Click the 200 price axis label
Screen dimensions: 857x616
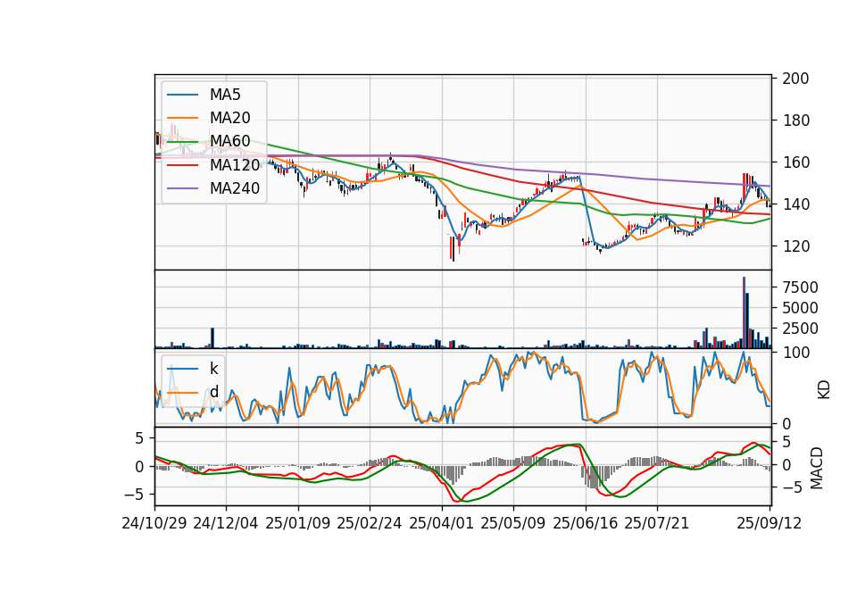(x=795, y=79)
